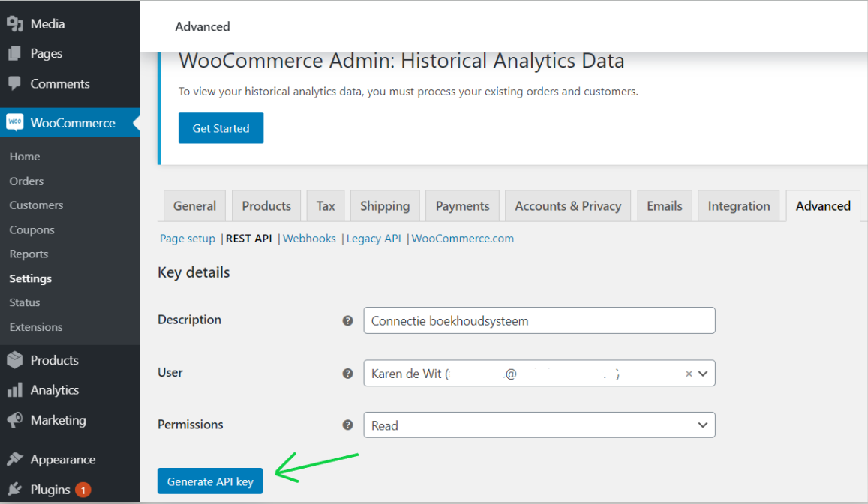Open the Coupons submenu item
868x504 pixels.
(x=32, y=229)
